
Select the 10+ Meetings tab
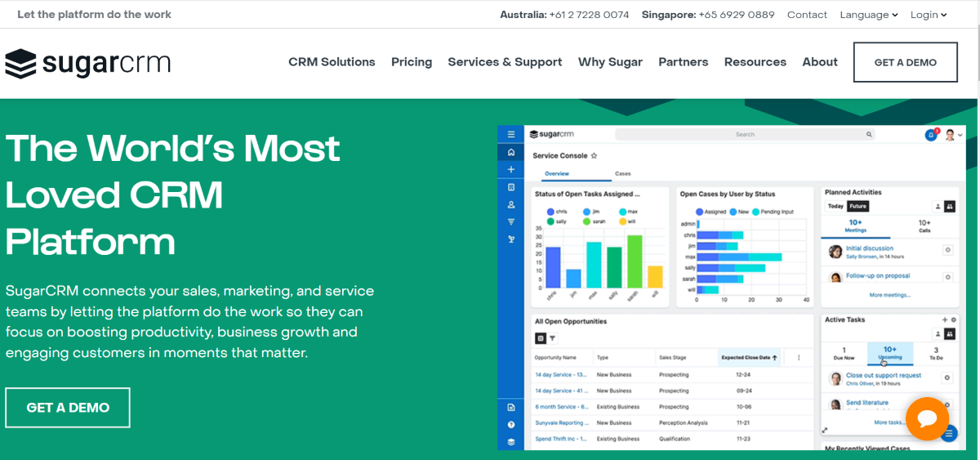[856, 226]
